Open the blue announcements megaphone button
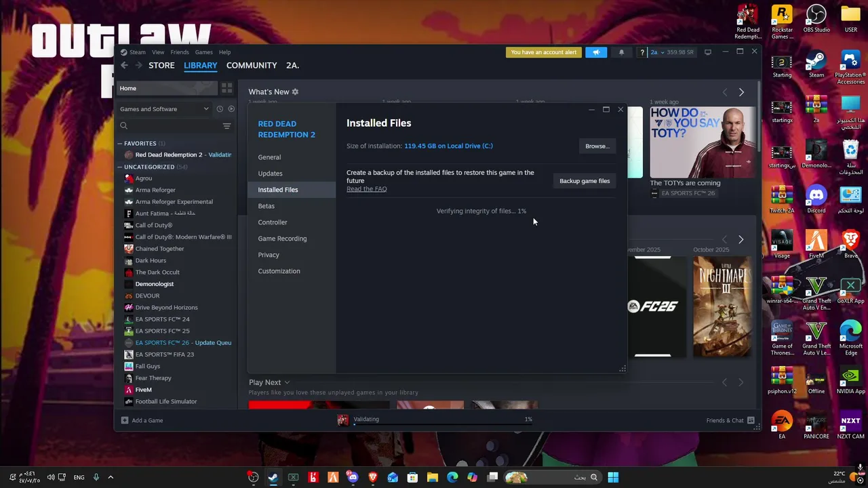This screenshot has width=868, height=488. point(596,52)
